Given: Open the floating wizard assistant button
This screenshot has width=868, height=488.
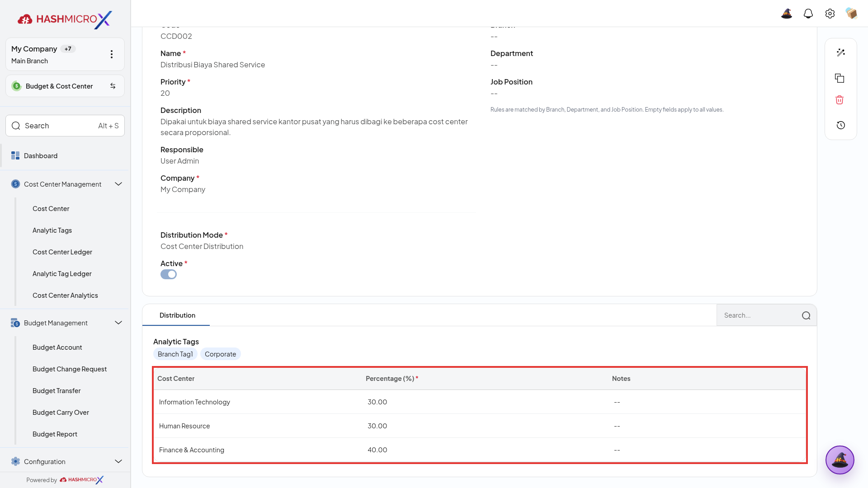Looking at the screenshot, I should click(840, 460).
